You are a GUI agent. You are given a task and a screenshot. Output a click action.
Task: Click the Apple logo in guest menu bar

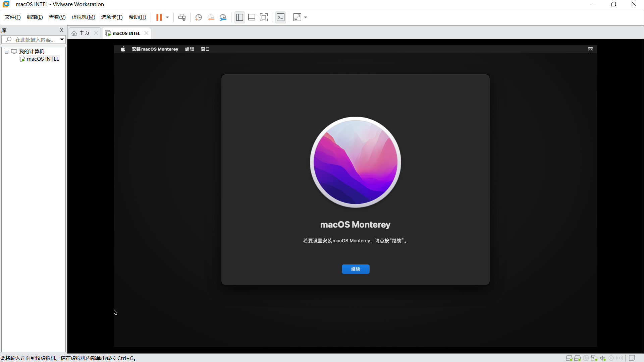pyautogui.click(x=123, y=49)
